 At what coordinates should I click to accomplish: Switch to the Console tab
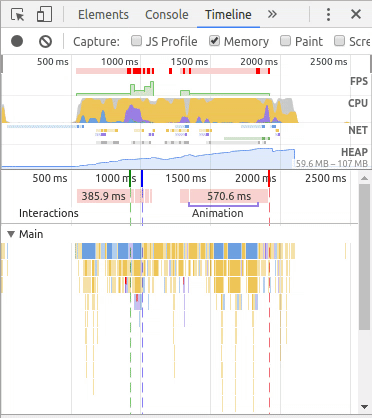tap(167, 15)
